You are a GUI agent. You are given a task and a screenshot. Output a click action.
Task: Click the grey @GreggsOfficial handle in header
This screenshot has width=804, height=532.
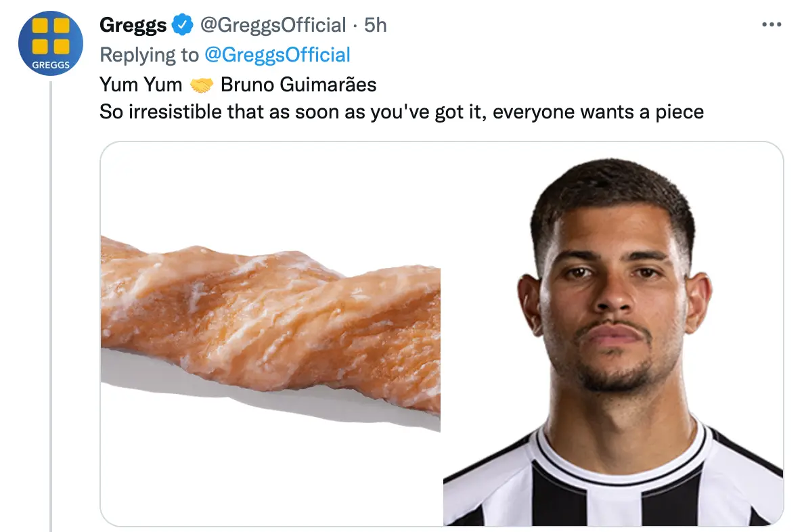(x=273, y=26)
